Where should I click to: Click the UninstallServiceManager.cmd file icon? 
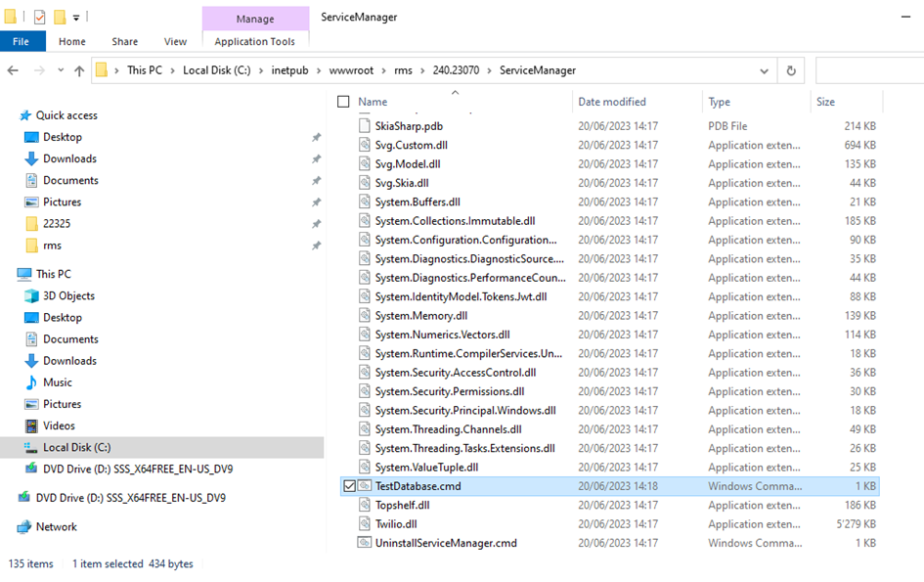coord(364,543)
